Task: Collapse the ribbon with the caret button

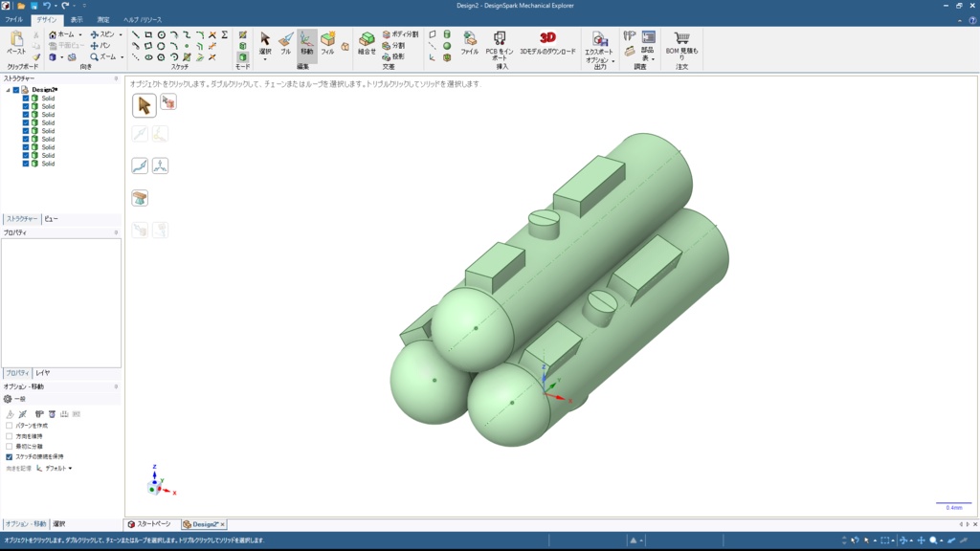Action: (x=960, y=20)
